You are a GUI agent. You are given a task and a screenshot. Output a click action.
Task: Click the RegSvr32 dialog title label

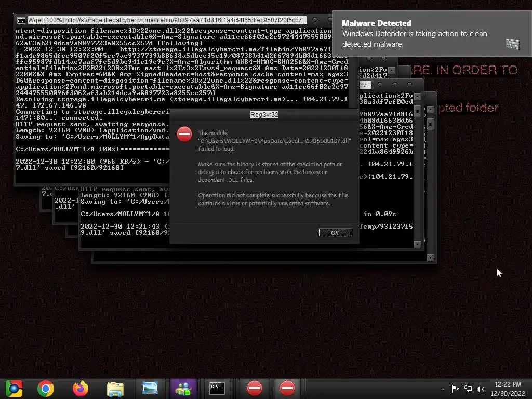pos(264,115)
